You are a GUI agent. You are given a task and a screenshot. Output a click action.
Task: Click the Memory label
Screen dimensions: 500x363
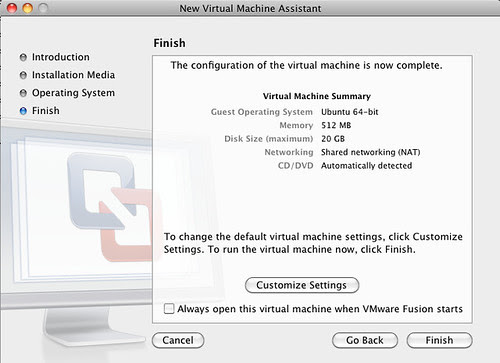point(296,125)
